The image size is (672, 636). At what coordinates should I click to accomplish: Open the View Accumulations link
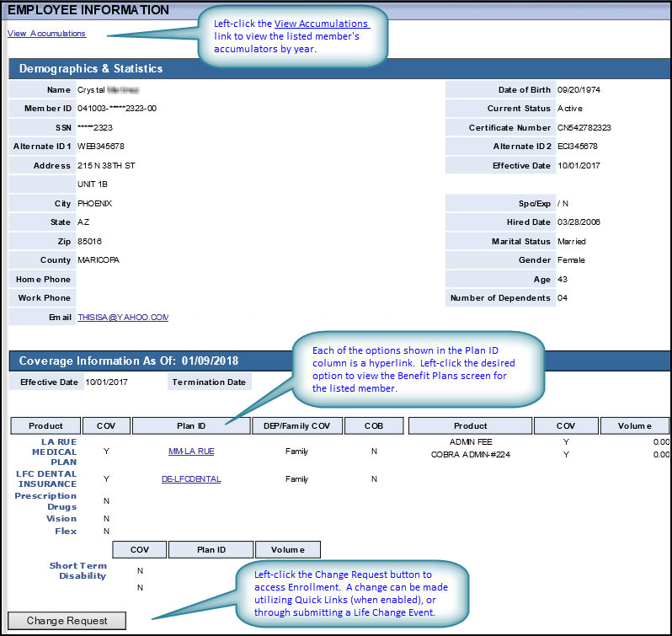pyautogui.click(x=46, y=34)
